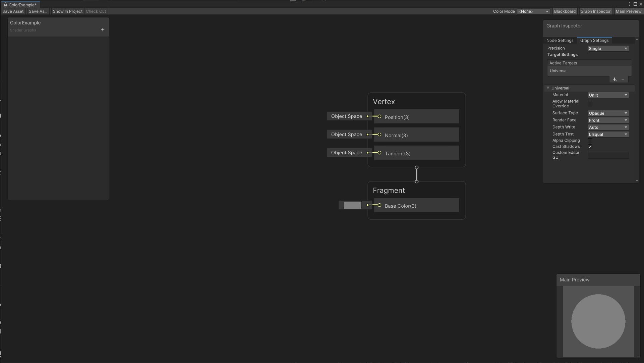Click the remove Active Target icon

point(623,79)
